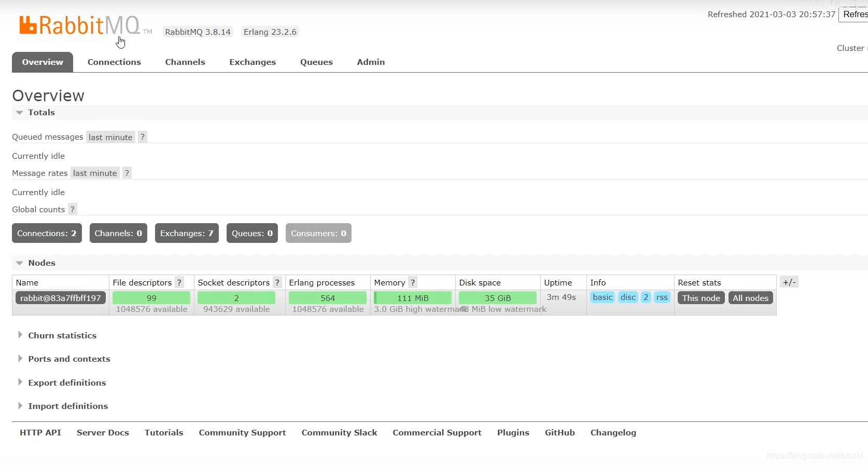
Task: Click Exchanges: 7 count button
Action: (187, 233)
